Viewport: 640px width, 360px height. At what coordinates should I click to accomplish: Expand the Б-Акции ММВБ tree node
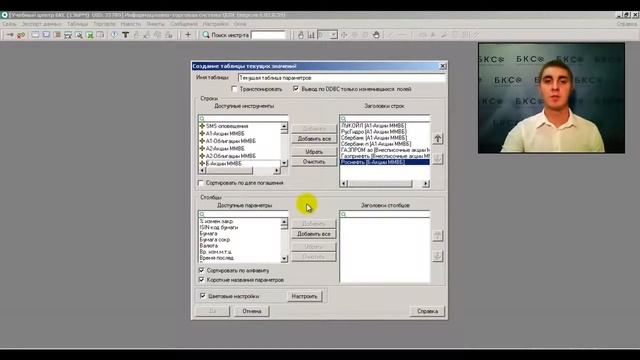[202, 163]
